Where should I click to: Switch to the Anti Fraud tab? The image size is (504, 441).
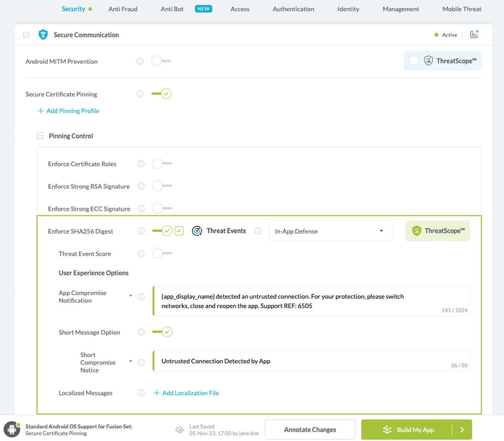[x=123, y=9]
